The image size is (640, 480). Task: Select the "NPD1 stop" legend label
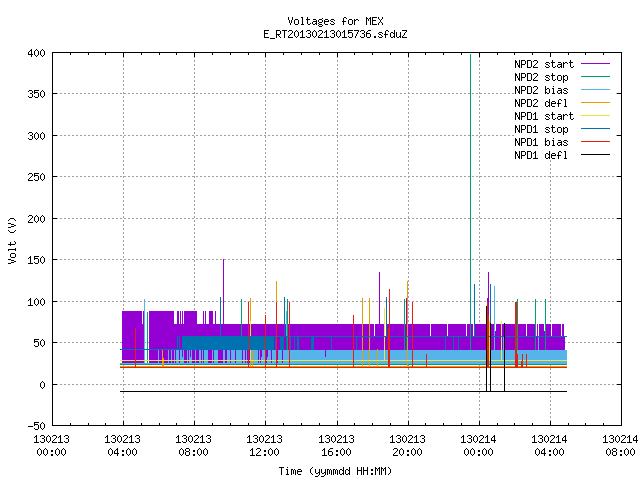pos(541,129)
